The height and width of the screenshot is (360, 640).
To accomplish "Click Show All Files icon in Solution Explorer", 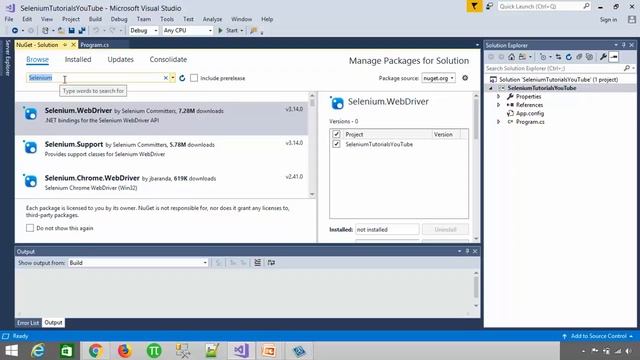I will tap(589, 57).
